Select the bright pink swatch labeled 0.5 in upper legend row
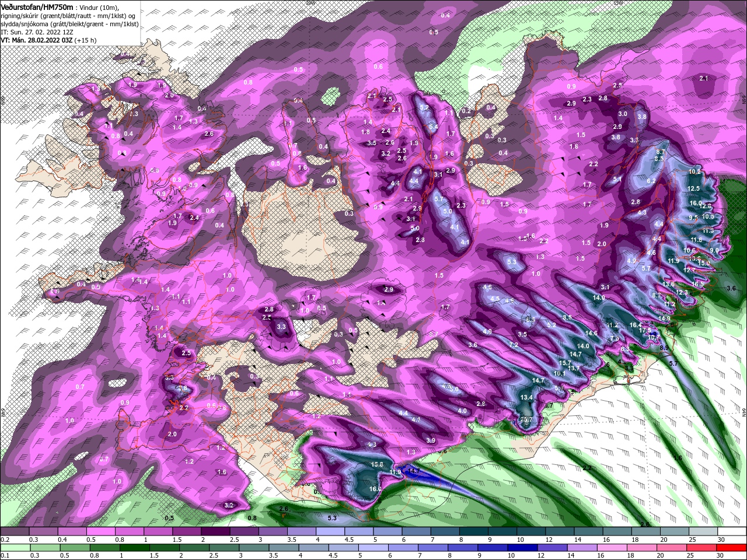The width and height of the screenshot is (747, 560). 100,531
